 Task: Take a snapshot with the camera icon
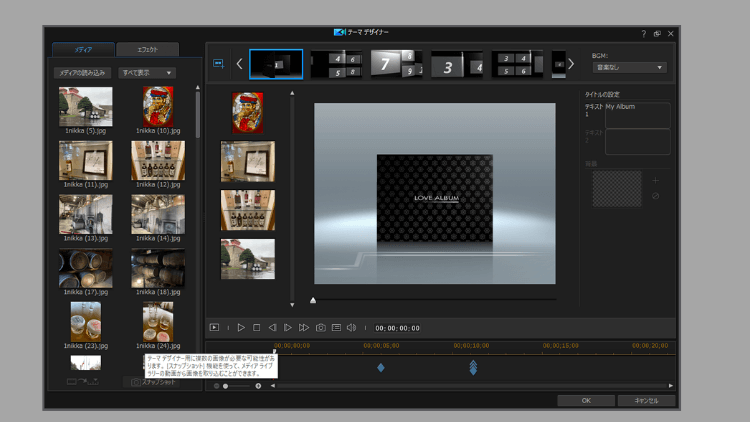pyautogui.click(x=321, y=327)
